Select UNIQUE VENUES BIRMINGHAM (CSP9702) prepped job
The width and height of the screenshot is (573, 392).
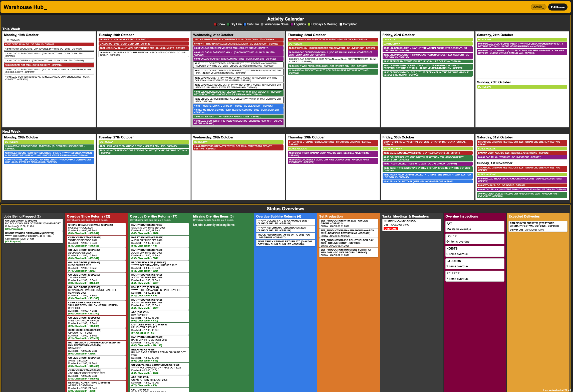33,237
